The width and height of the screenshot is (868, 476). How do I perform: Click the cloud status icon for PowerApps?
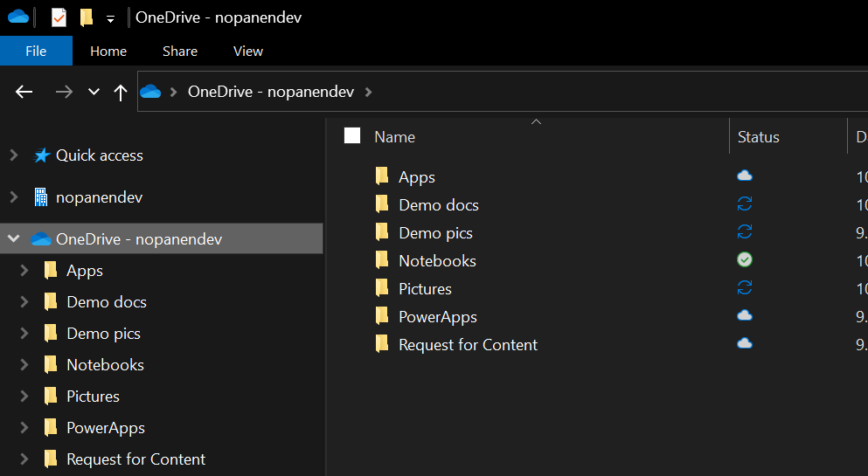tap(745, 316)
